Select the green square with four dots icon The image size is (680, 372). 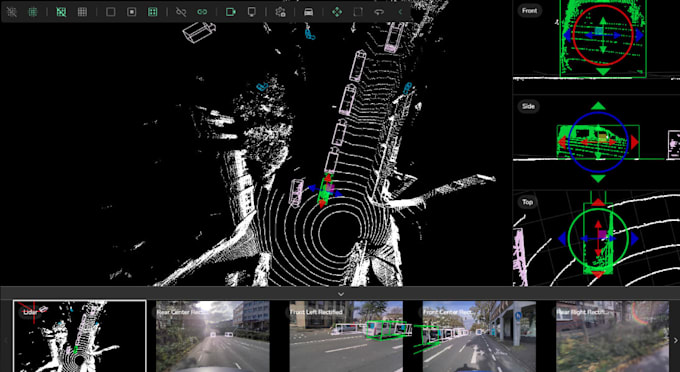click(x=153, y=12)
